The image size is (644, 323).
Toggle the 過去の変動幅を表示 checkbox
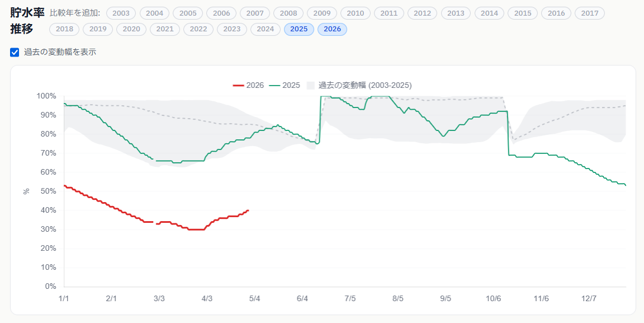(x=15, y=52)
